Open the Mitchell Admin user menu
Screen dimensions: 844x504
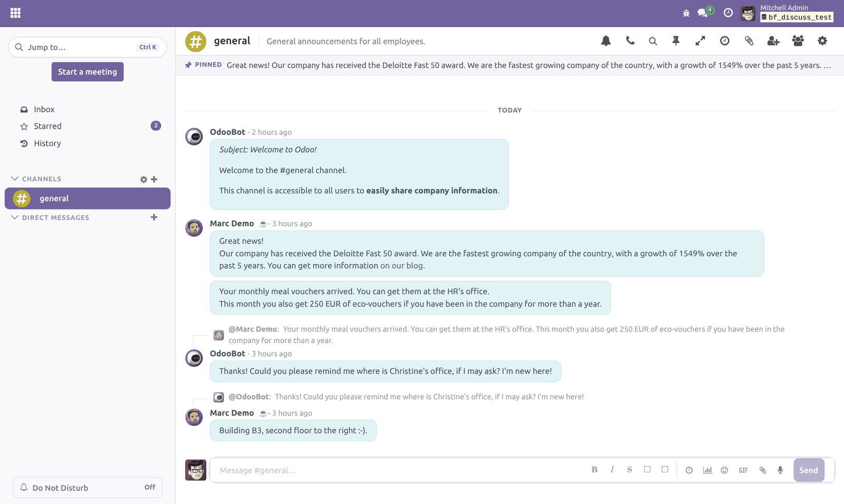787,13
